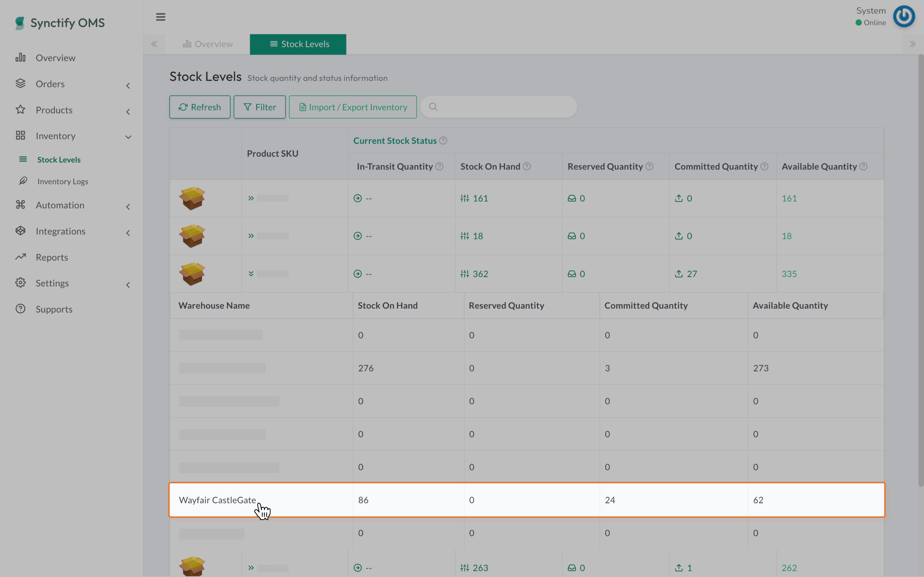Expand the Orders sidebar menu
The width and height of the screenshot is (924, 577).
pos(128,85)
